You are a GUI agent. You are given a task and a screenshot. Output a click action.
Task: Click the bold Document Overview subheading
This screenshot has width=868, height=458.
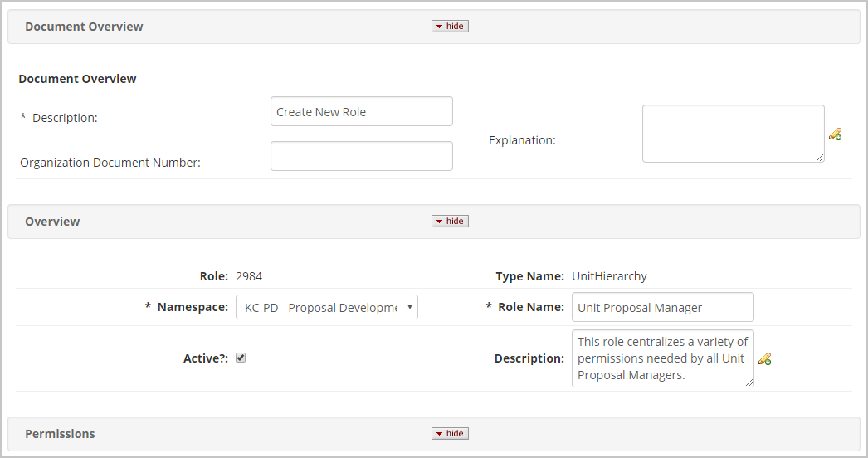click(x=77, y=79)
